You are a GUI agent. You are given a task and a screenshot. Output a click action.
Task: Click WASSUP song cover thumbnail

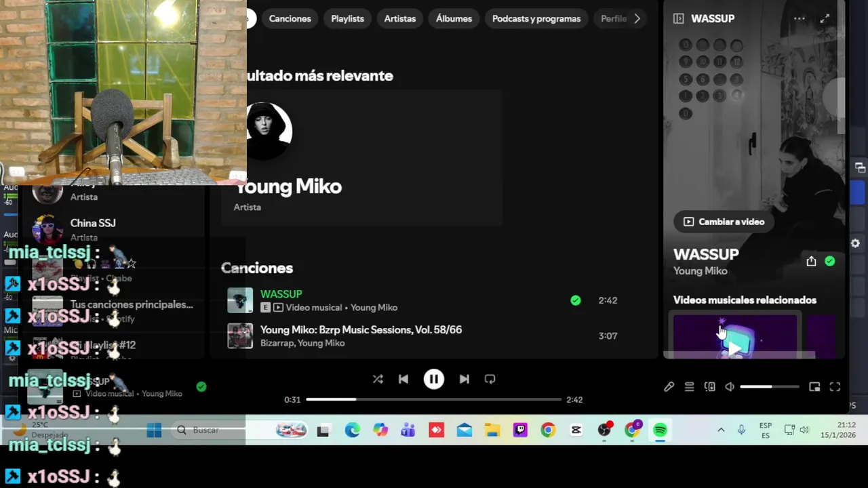pos(240,300)
